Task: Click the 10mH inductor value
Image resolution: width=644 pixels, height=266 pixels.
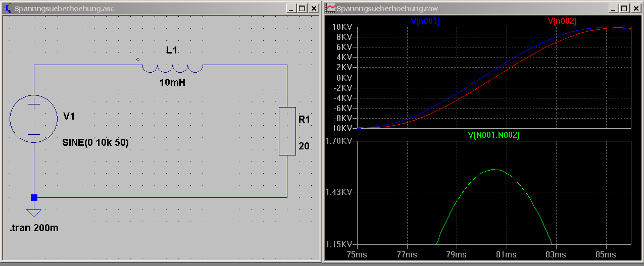Action: pyautogui.click(x=172, y=82)
